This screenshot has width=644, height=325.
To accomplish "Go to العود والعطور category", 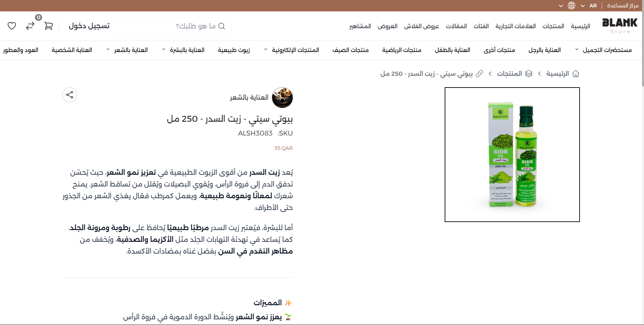I will (21, 50).
